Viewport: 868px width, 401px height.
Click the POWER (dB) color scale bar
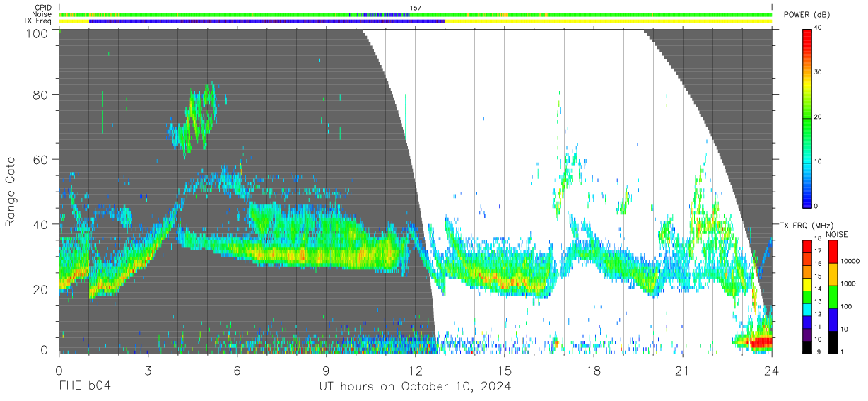[x=807, y=117]
